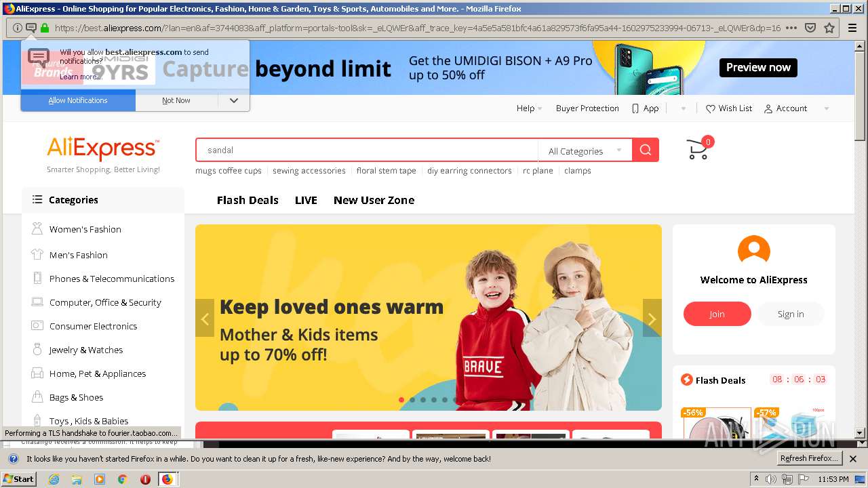Click the Women's Fashion category icon

tap(37, 229)
